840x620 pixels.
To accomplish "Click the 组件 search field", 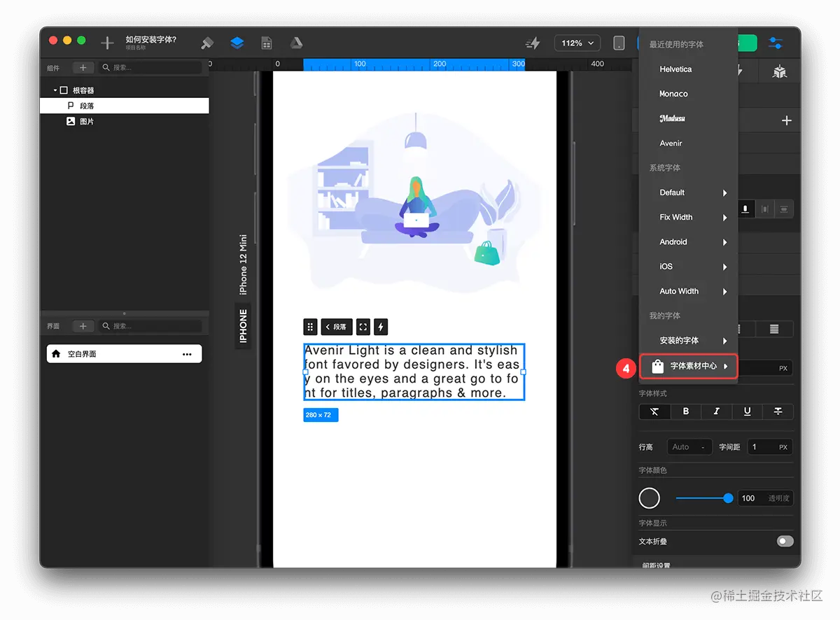I will coord(150,68).
